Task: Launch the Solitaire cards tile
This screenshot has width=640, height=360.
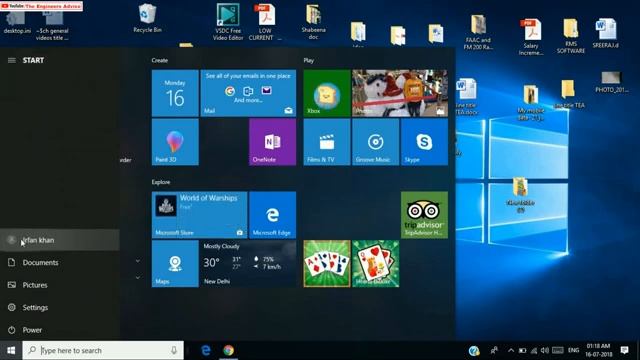Action: (327, 264)
